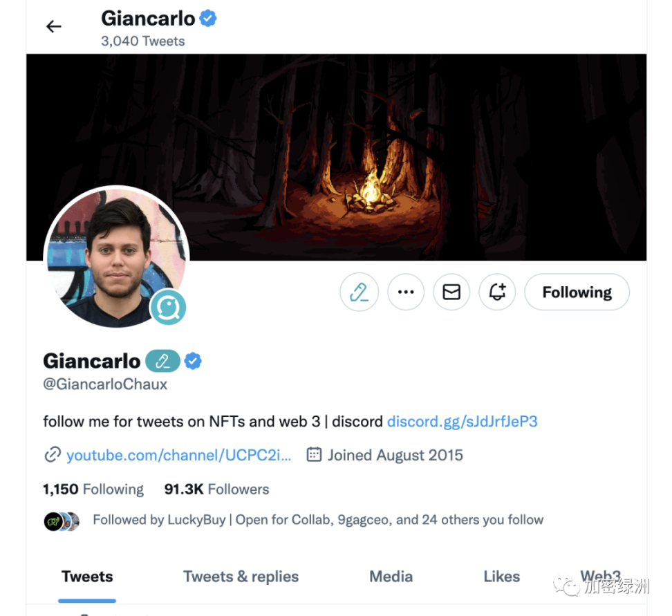The width and height of the screenshot is (672, 616).
Task: Open the three-dots more options menu
Action: 406,292
